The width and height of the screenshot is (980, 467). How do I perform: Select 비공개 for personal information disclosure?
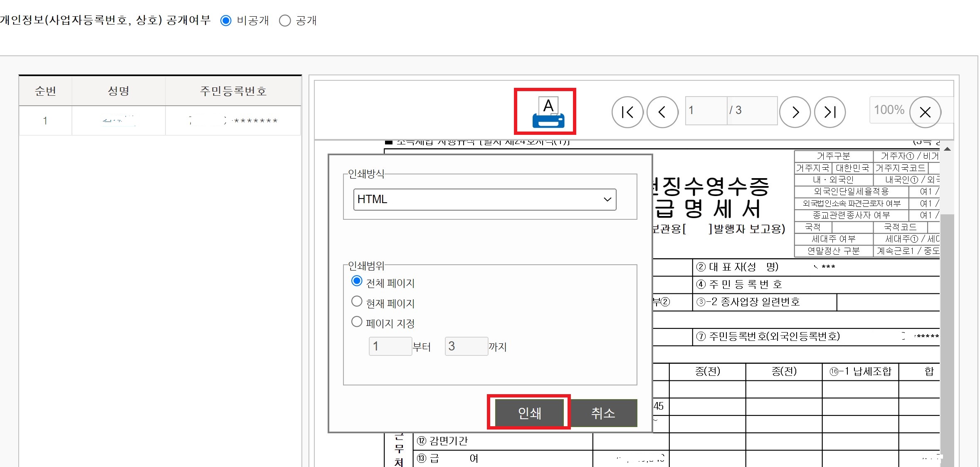pos(226,20)
